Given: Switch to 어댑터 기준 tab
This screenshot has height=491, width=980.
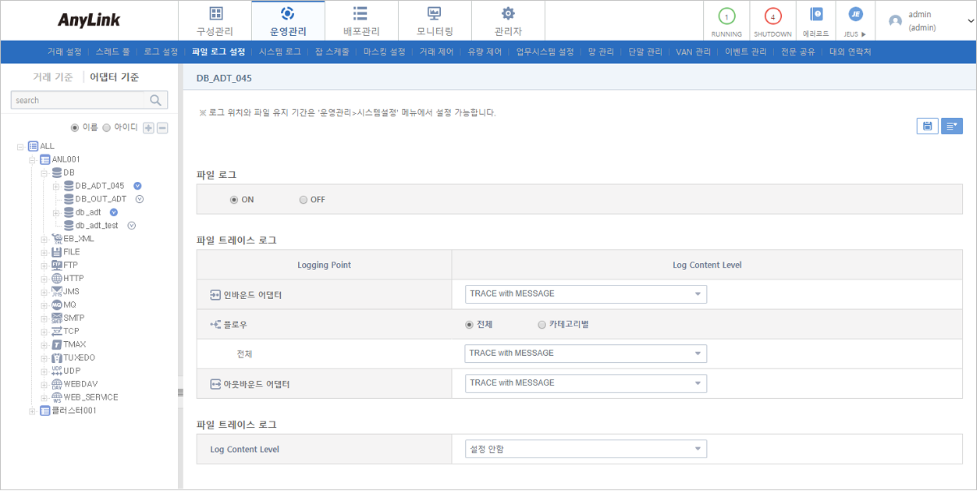Looking at the screenshot, I should tap(115, 77).
